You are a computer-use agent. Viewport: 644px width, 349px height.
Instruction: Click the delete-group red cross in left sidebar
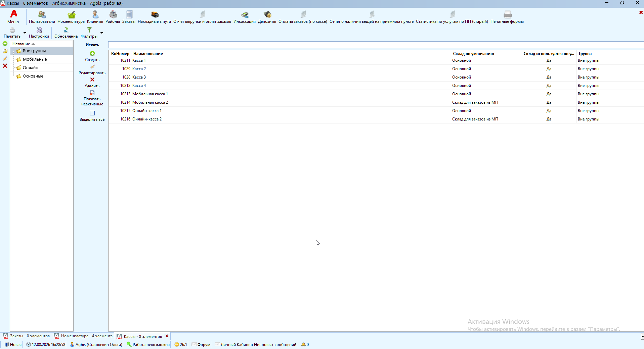(x=5, y=66)
